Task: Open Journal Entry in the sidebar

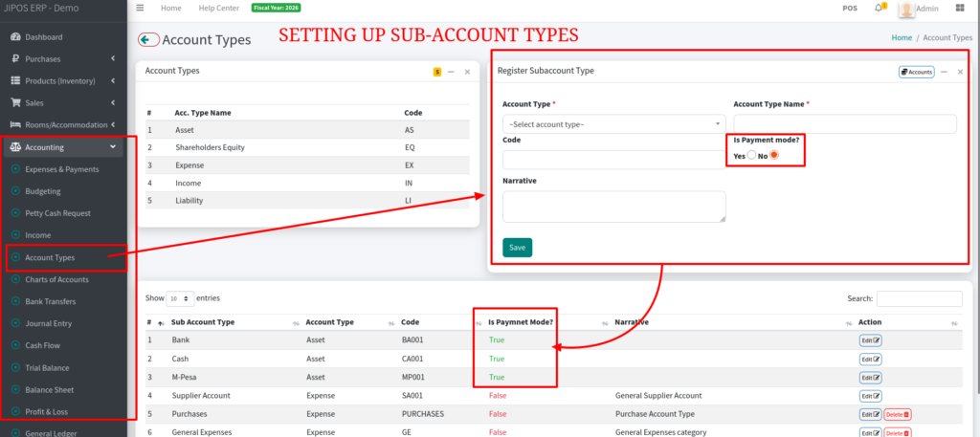Action: pyautogui.click(x=48, y=323)
